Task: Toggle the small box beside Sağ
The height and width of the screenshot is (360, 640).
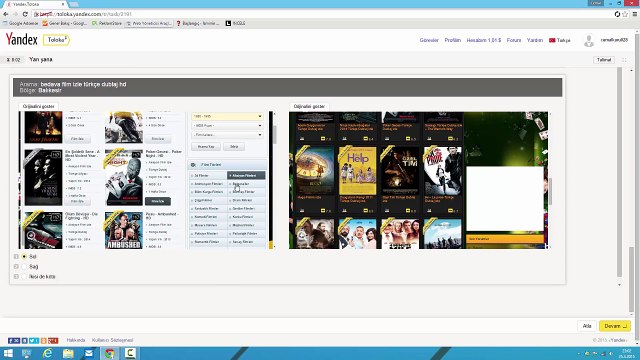Action: point(16,267)
